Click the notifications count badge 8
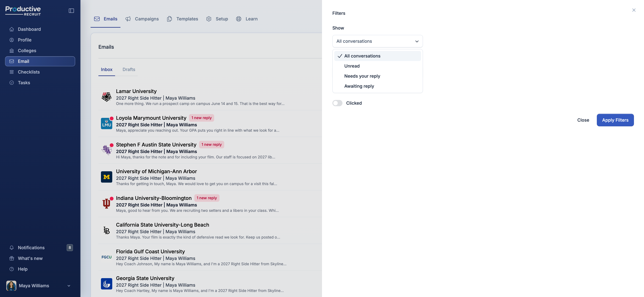The height and width of the screenshot is (297, 644). click(x=70, y=247)
